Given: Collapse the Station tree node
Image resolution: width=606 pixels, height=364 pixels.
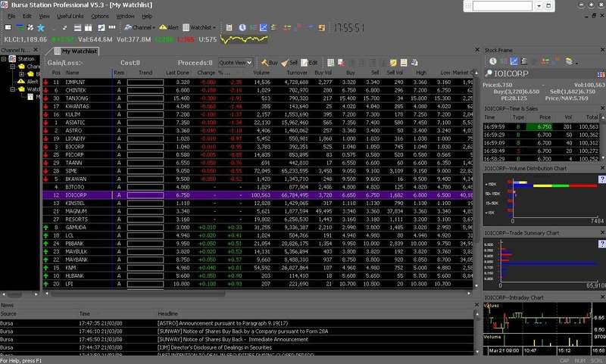Looking at the screenshot, I should point(4,59).
